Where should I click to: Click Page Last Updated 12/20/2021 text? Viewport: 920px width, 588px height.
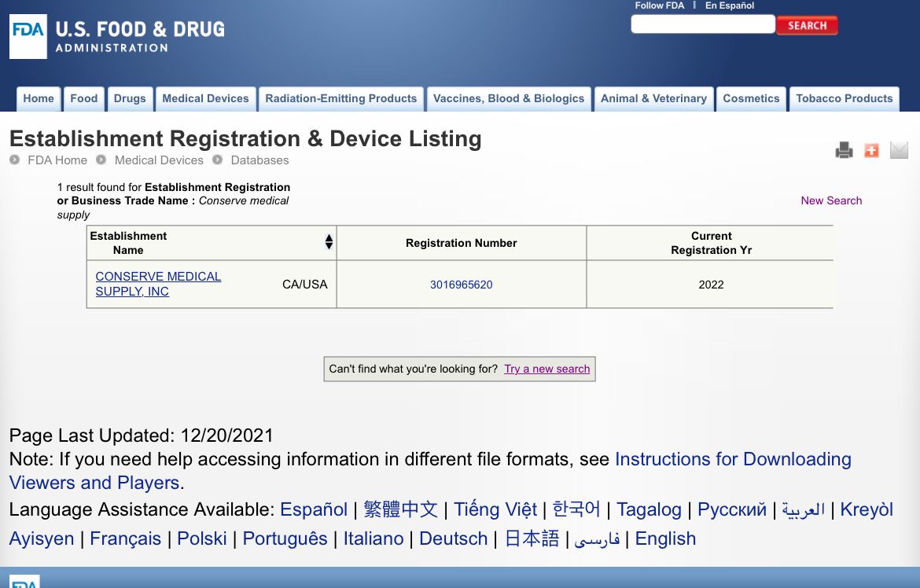click(x=142, y=435)
